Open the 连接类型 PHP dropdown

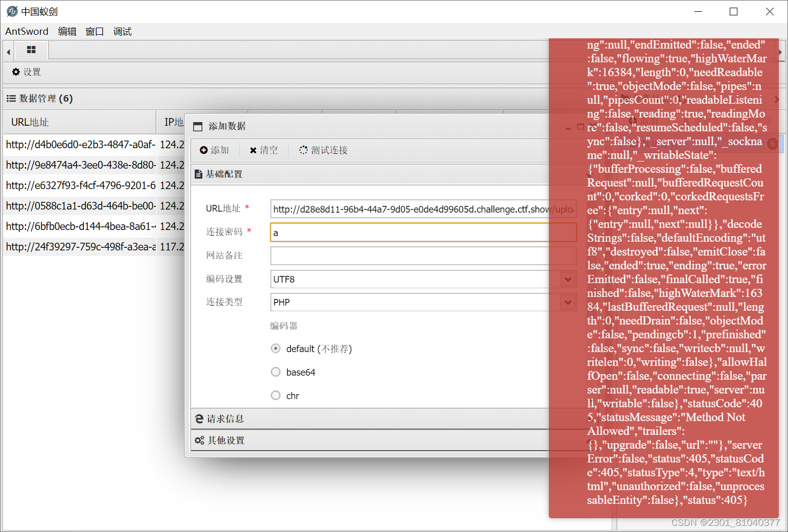(567, 302)
